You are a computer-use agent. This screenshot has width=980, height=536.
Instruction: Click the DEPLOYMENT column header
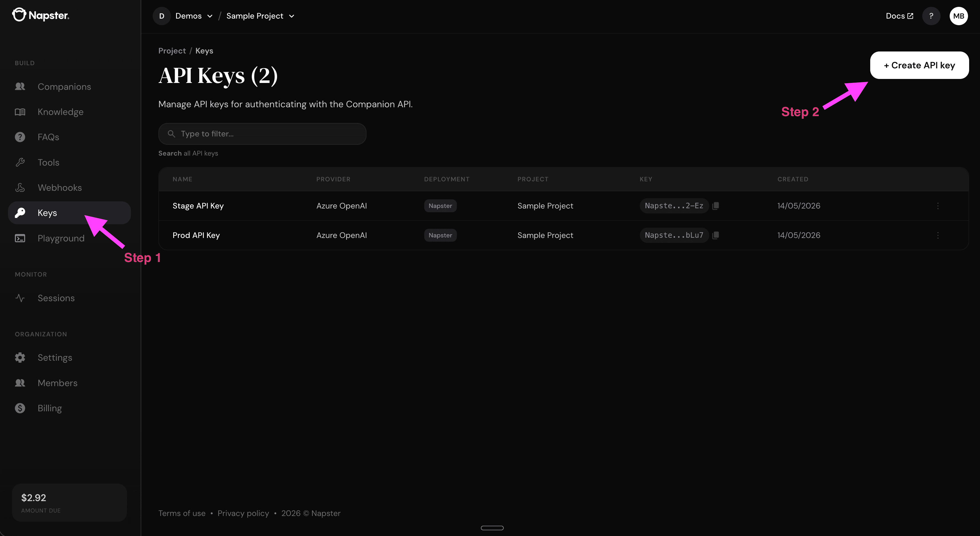(x=447, y=179)
